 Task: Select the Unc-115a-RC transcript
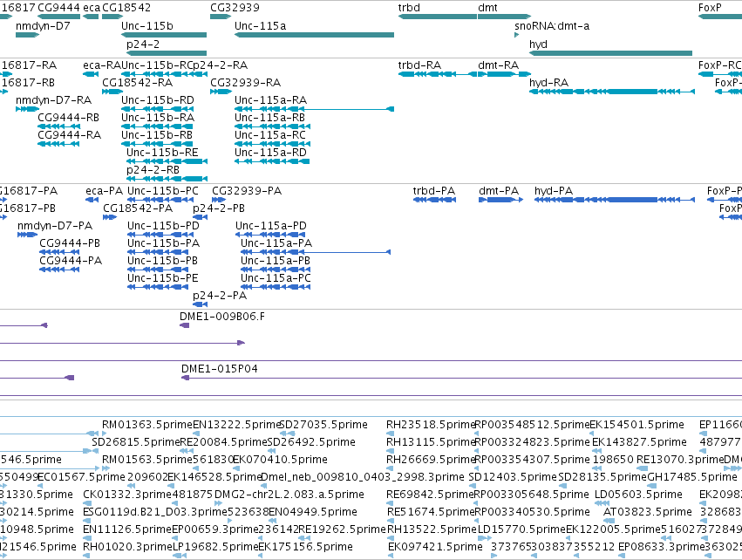(272, 144)
